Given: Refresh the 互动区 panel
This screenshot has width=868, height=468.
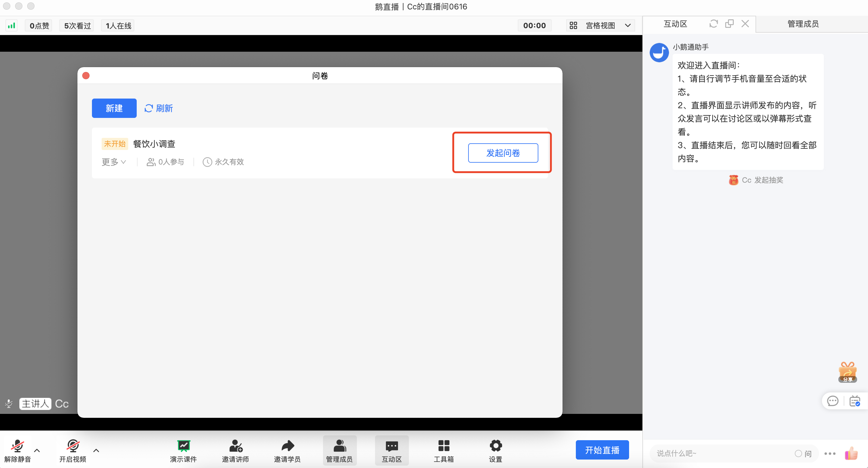Looking at the screenshot, I should tap(713, 24).
